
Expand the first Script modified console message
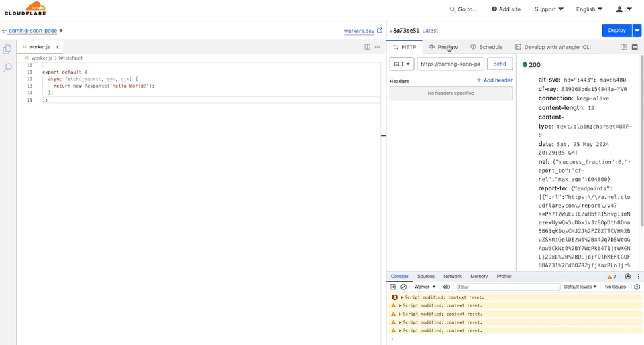click(402, 297)
